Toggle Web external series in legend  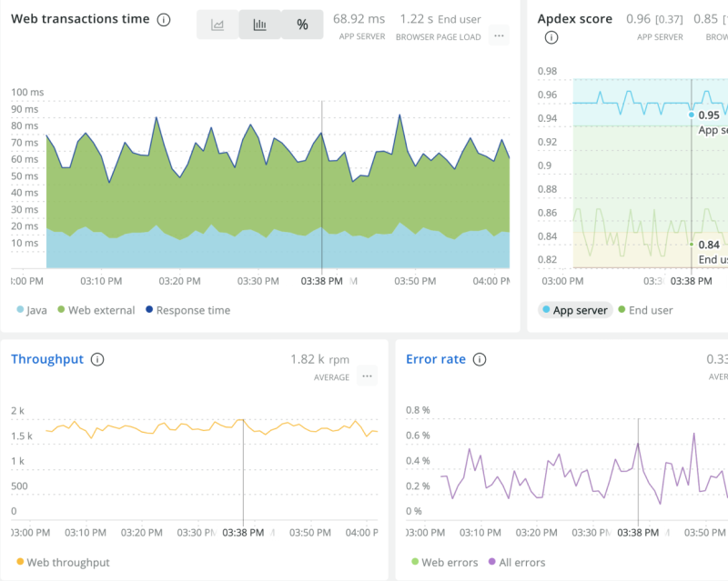[96, 310]
